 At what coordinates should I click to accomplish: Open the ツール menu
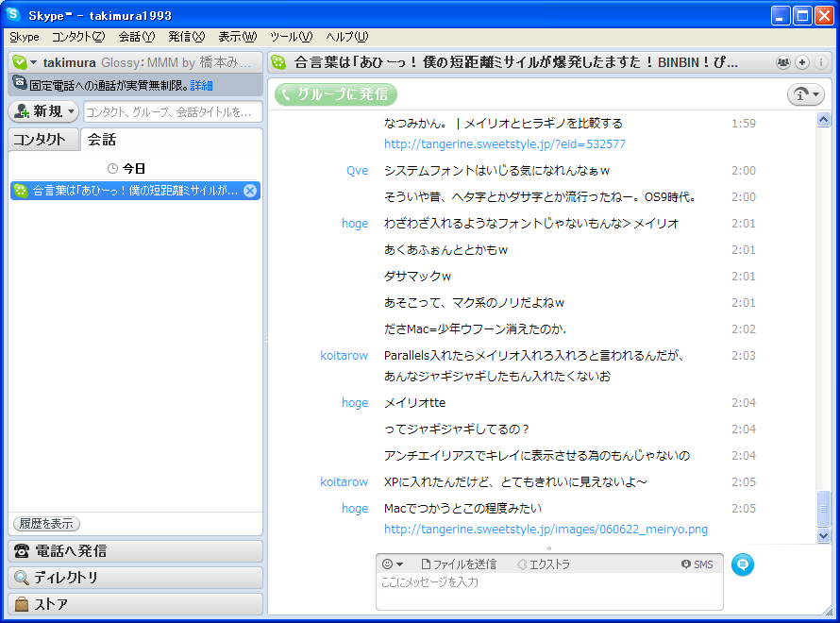pos(292,37)
